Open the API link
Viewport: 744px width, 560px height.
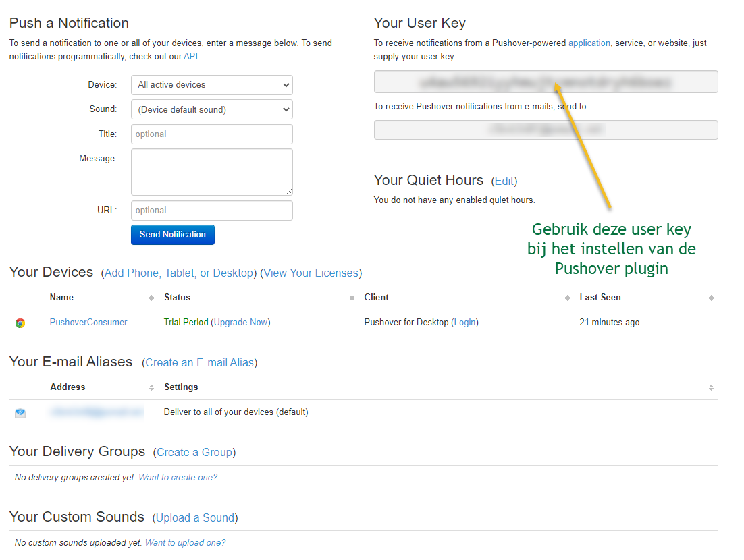tap(190, 57)
